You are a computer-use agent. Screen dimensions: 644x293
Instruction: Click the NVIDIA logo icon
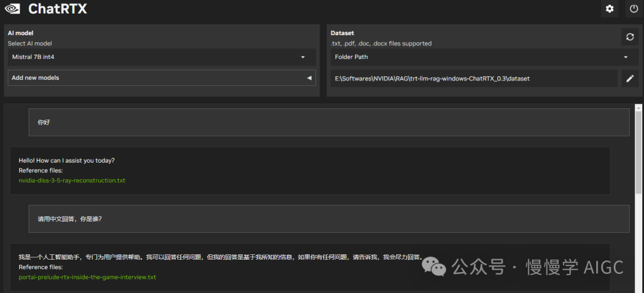point(13,9)
